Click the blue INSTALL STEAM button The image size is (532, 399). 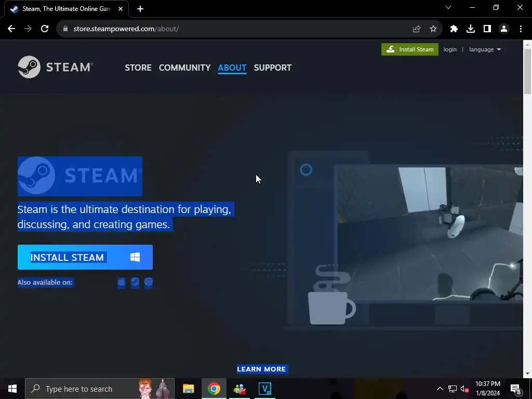(85, 257)
